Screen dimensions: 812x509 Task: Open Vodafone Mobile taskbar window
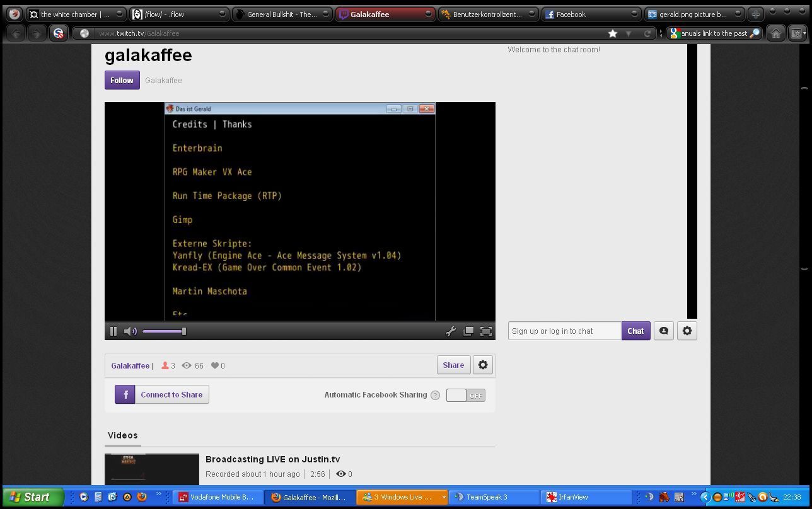(216, 497)
